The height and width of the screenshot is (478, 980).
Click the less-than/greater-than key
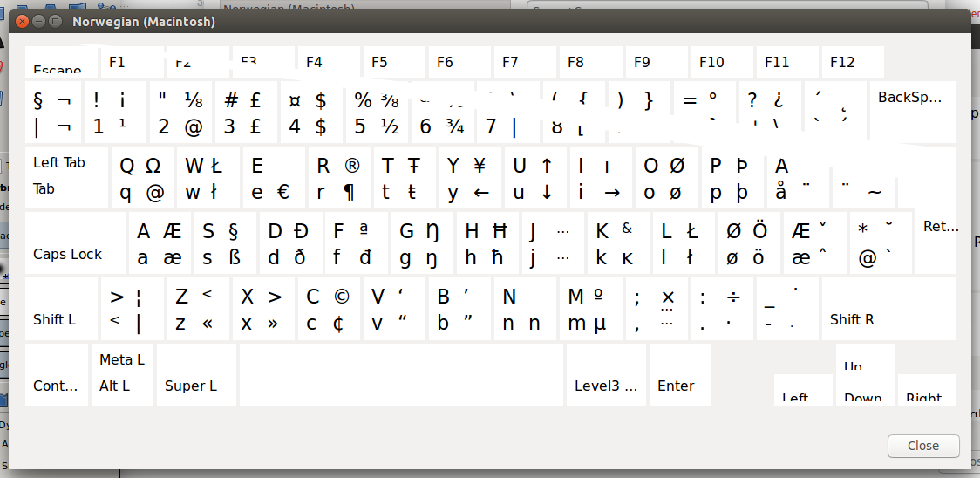132,309
